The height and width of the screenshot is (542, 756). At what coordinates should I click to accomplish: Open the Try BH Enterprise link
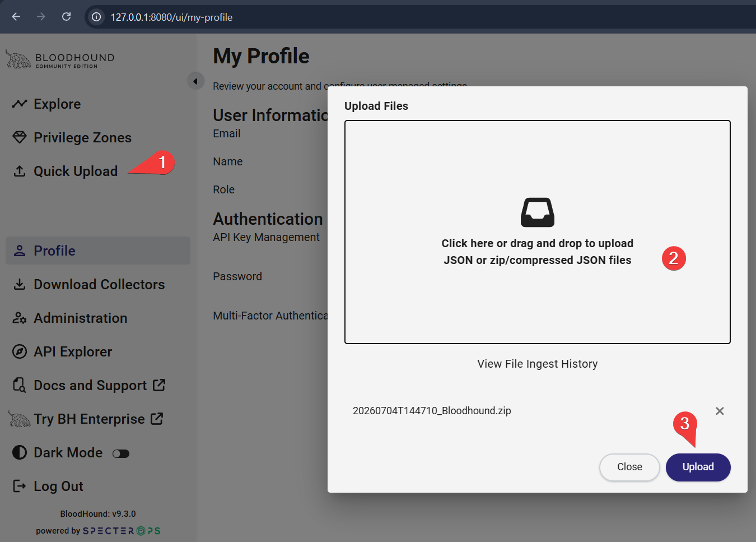(x=89, y=419)
